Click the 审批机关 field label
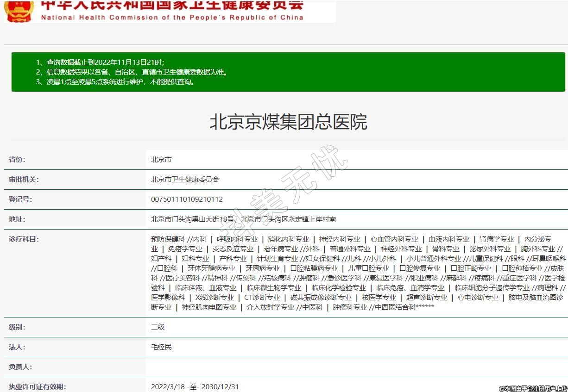 (x=24, y=180)
